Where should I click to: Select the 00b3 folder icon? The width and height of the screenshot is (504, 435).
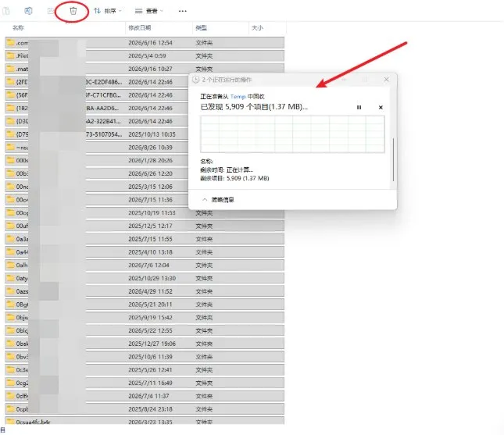click(x=11, y=173)
